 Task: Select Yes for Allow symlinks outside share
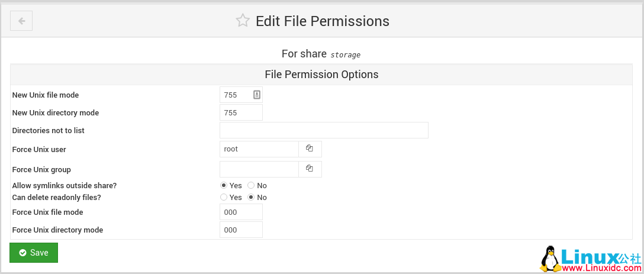point(224,186)
